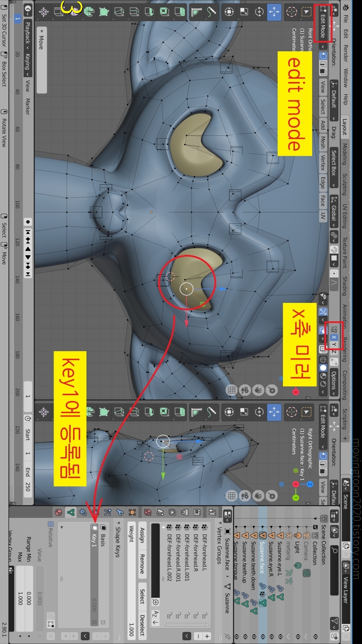The height and width of the screenshot is (644, 362).
Task: Open the Drag Select Box dropdown
Action: coord(334,167)
